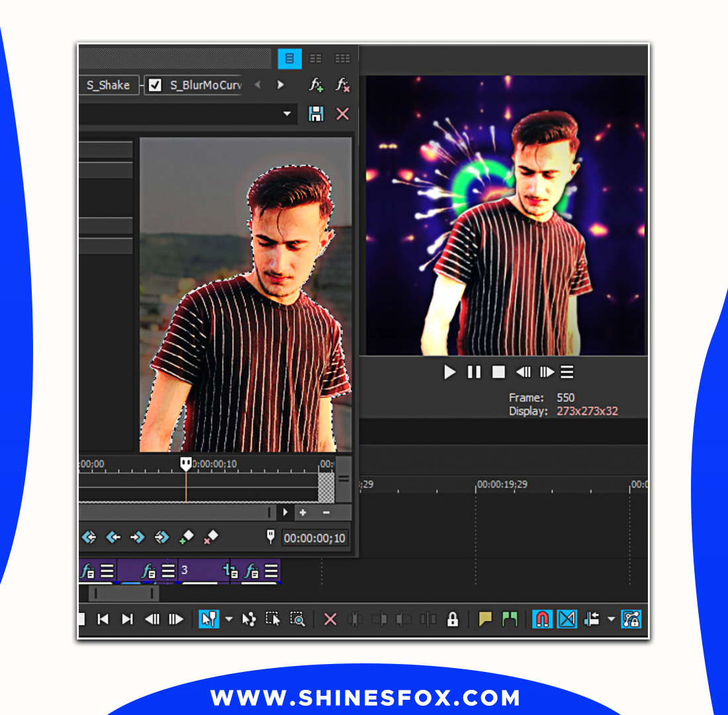Zoom in keyframe timeline with plus button
The height and width of the screenshot is (715, 728).
tap(302, 512)
